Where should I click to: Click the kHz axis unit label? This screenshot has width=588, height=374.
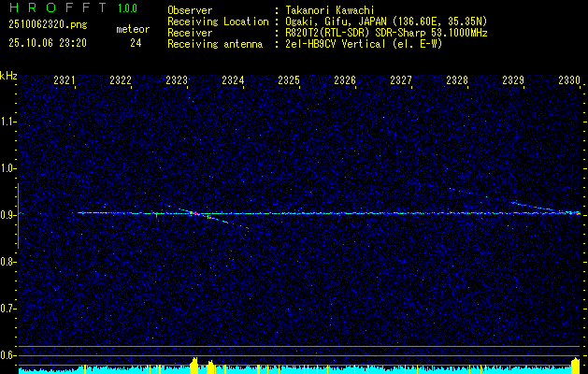pyautogui.click(x=8, y=76)
